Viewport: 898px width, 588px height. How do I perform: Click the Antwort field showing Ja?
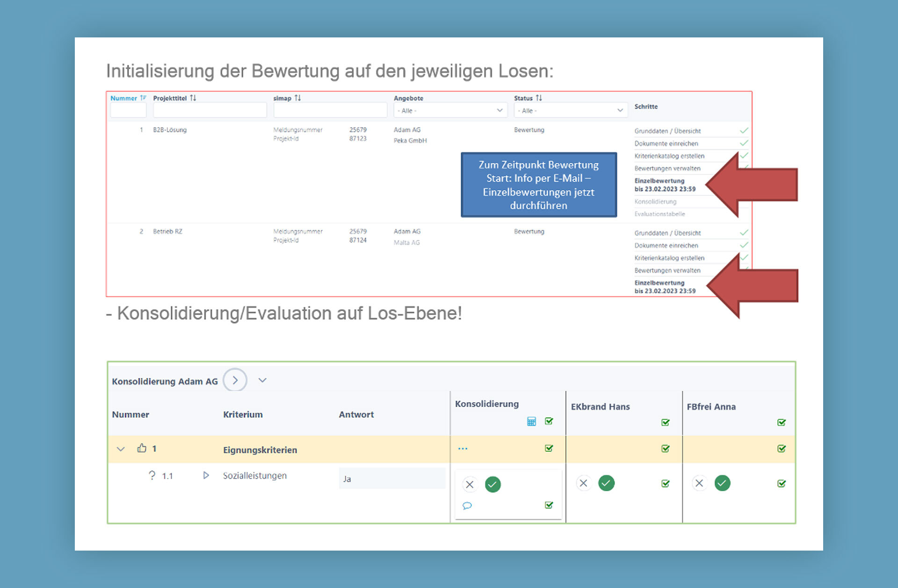coord(392,479)
